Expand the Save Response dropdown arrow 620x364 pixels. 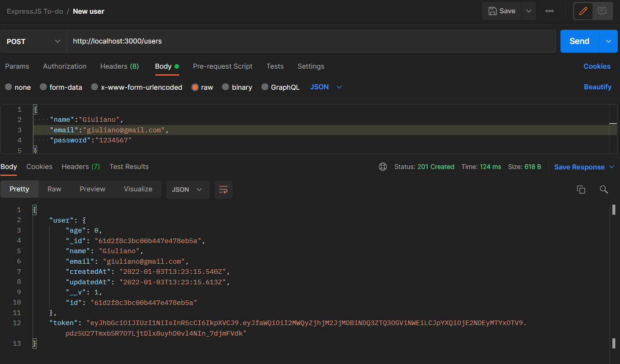(612, 167)
